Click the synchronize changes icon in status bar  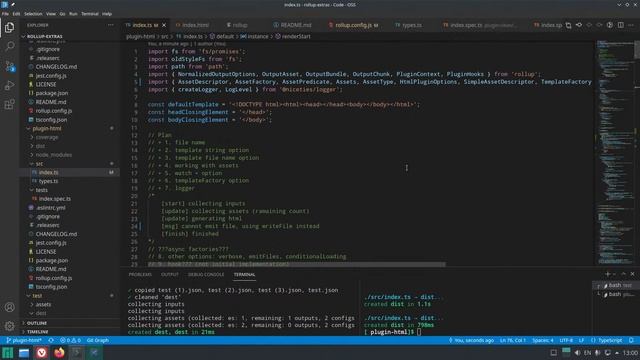coord(51,340)
